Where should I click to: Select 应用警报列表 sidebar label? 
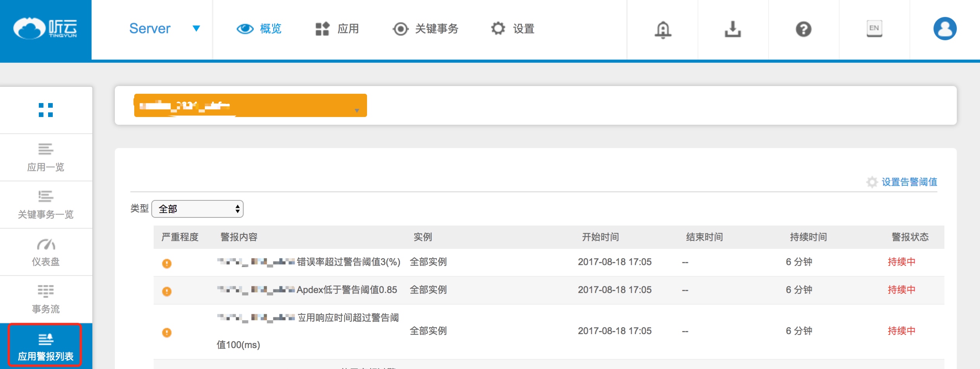coord(46,356)
